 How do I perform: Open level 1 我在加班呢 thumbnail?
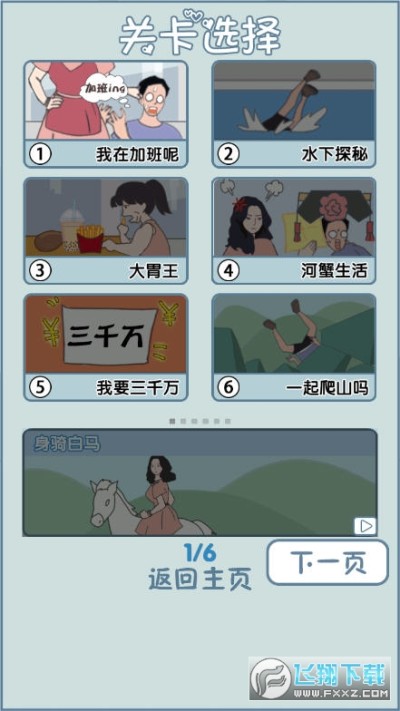pos(106,101)
